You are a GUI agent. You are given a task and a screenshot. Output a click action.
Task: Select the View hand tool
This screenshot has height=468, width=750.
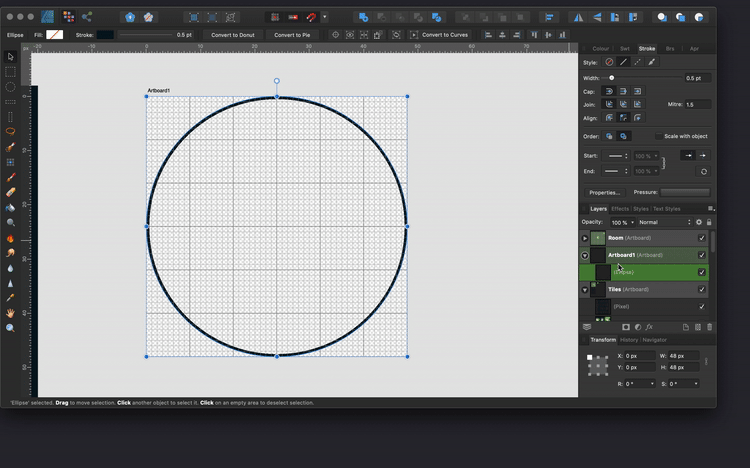10,313
